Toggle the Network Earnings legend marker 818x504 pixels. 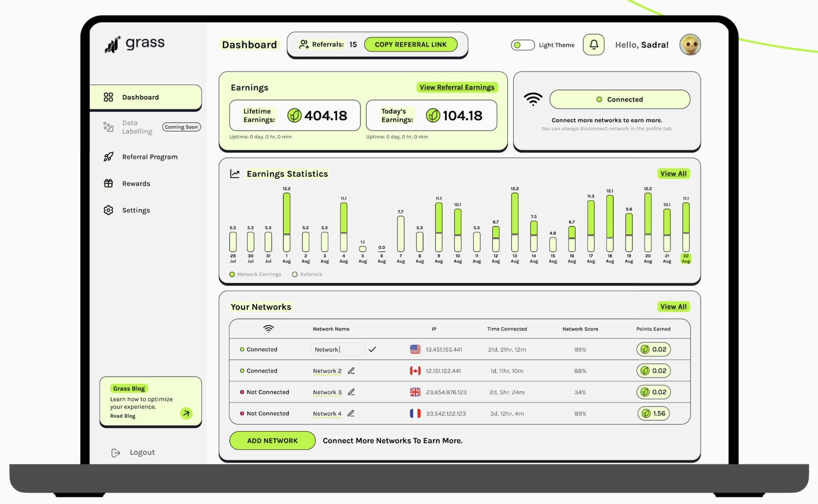click(x=232, y=275)
